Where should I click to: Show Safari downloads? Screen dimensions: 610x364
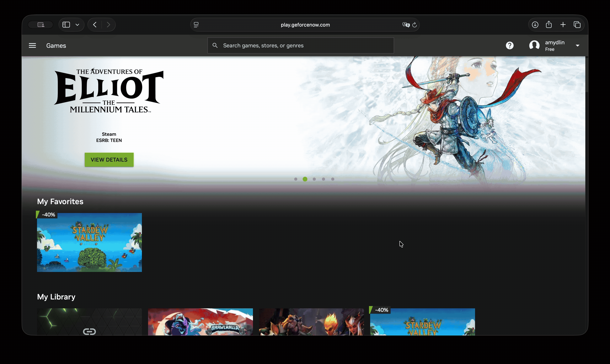tap(535, 24)
